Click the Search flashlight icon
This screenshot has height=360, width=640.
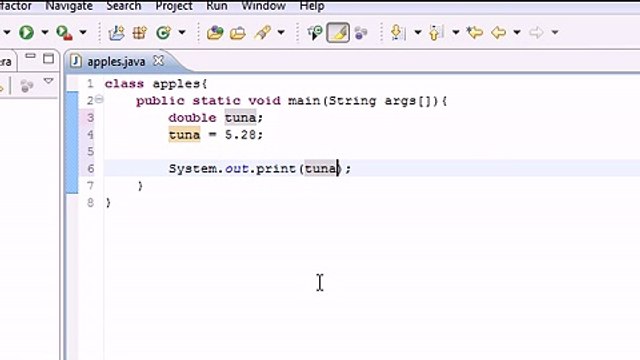click(x=262, y=32)
